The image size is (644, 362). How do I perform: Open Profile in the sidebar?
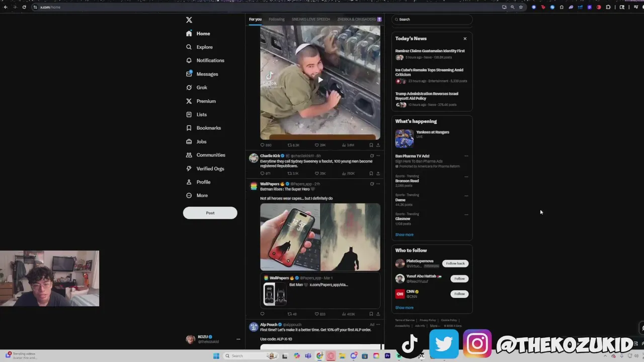pyautogui.click(x=198, y=182)
